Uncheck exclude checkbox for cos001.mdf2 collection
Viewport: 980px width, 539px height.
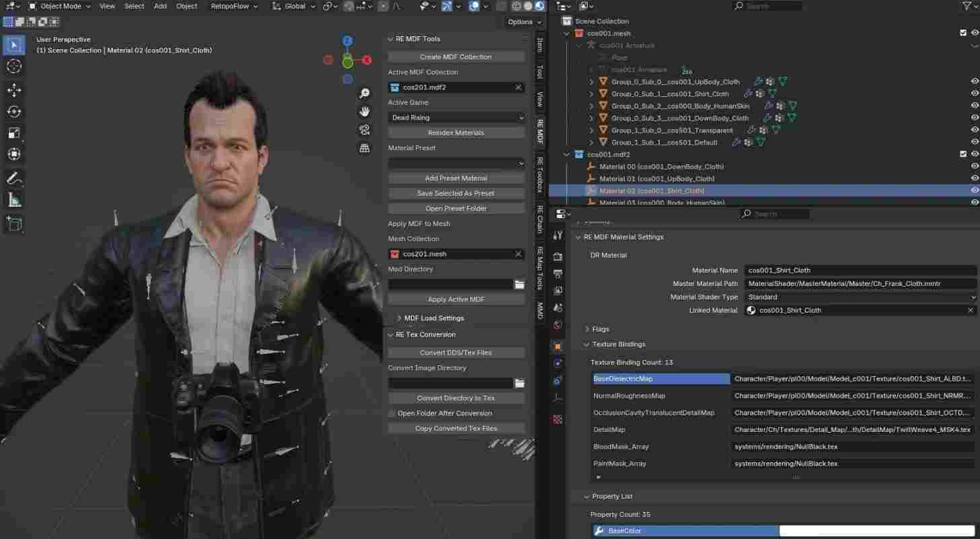coord(963,154)
